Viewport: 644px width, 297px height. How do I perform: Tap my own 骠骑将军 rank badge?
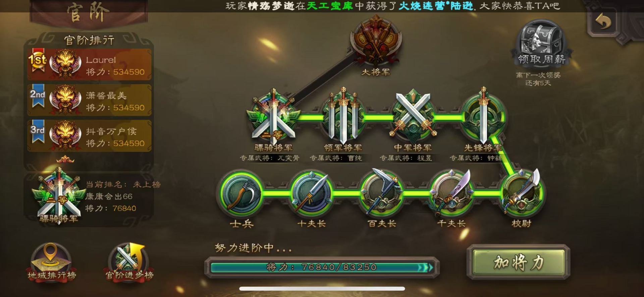[x=59, y=195]
